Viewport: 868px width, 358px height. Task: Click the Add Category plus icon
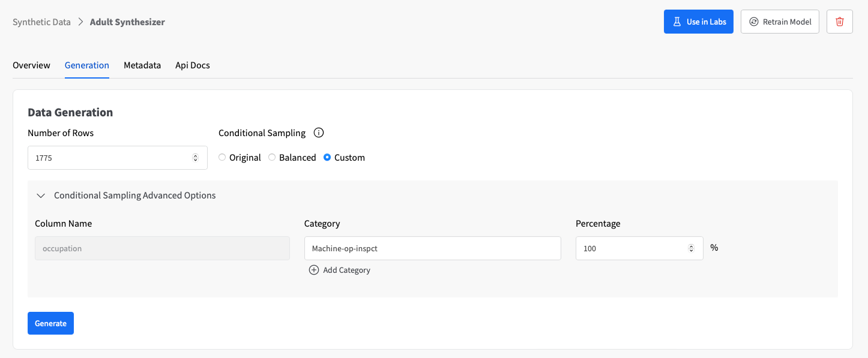(314, 270)
